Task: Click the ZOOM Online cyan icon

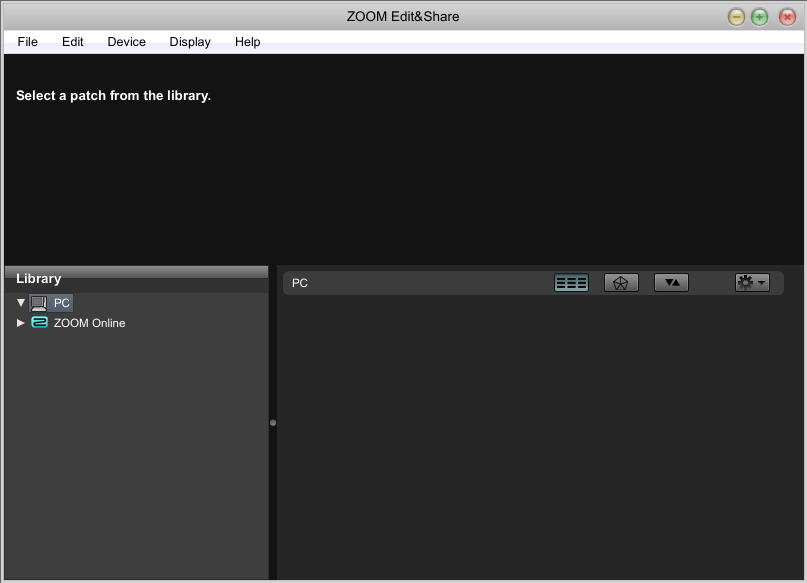Action: point(39,323)
